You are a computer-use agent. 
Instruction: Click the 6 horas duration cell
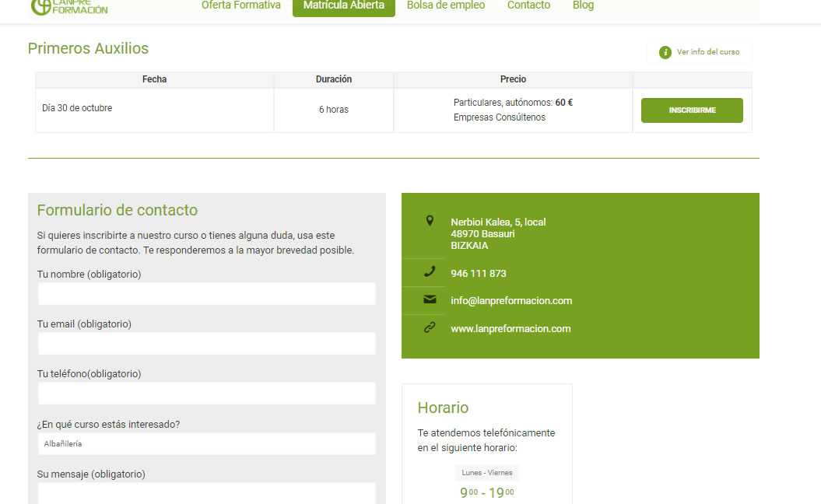click(334, 110)
